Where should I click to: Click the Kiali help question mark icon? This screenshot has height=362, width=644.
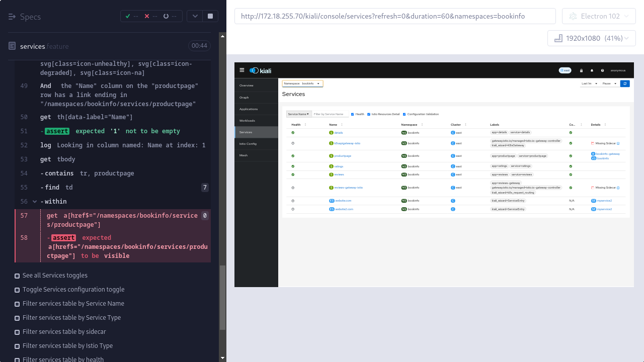tap(602, 70)
